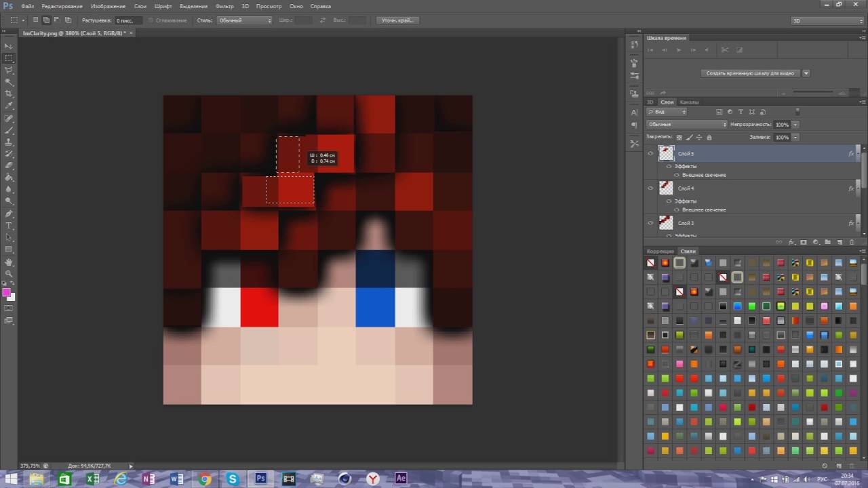Hide layer Слой 3
The image size is (868, 488).
pos(650,223)
